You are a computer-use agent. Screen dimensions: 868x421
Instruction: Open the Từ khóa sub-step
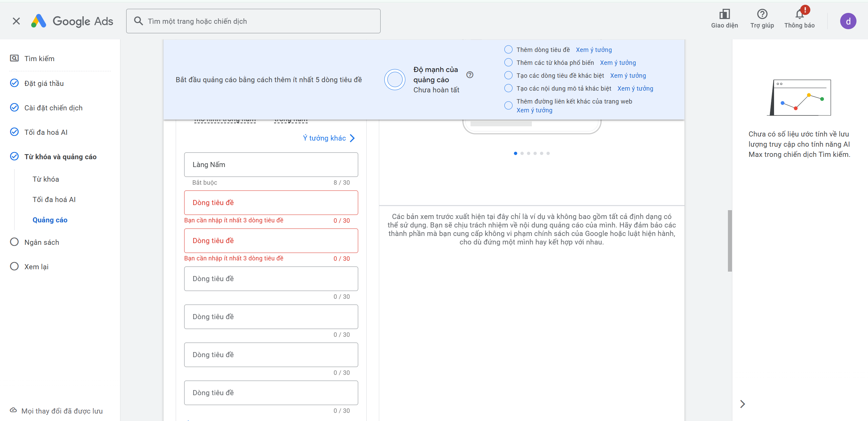pyautogui.click(x=46, y=179)
